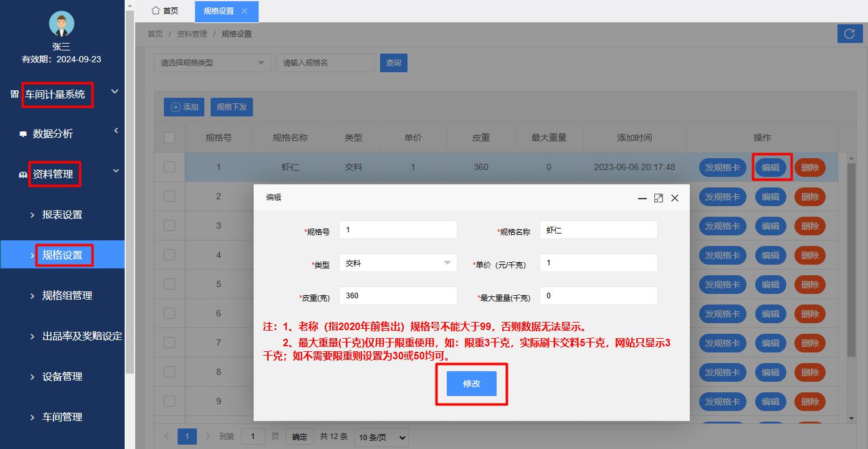Screen dimensions: 868x449
Task: Click the 修改 button in dialog
Action: (472, 384)
